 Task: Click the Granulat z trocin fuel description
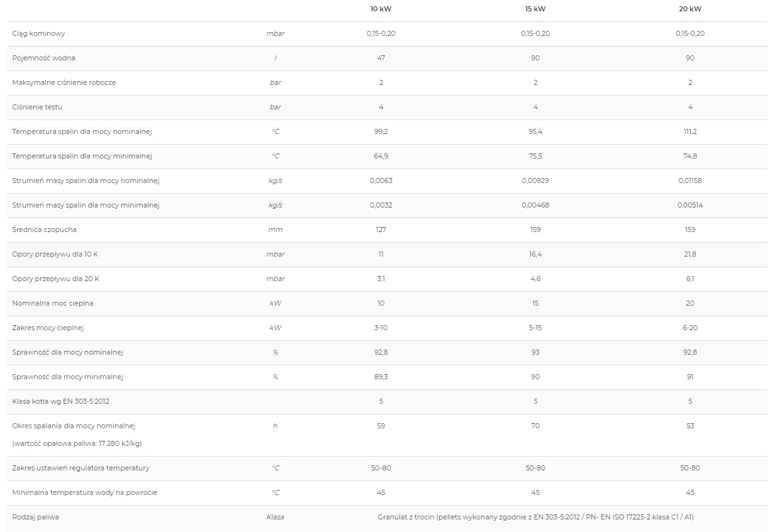pyautogui.click(x=535, y=517)
